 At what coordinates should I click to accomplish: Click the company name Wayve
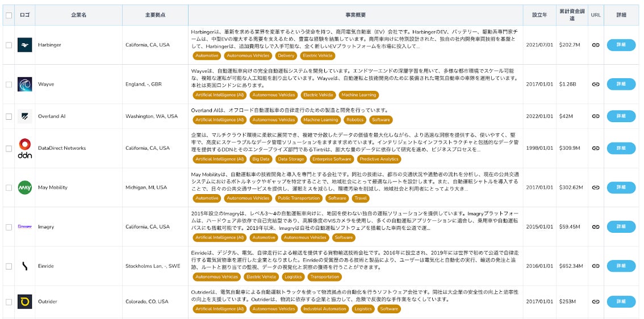pos(46,84)
